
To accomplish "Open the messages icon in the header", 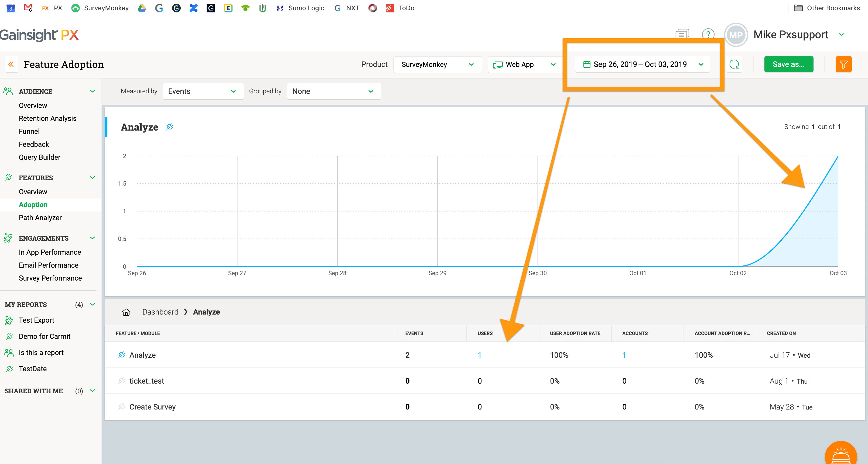I will [682, 34].
